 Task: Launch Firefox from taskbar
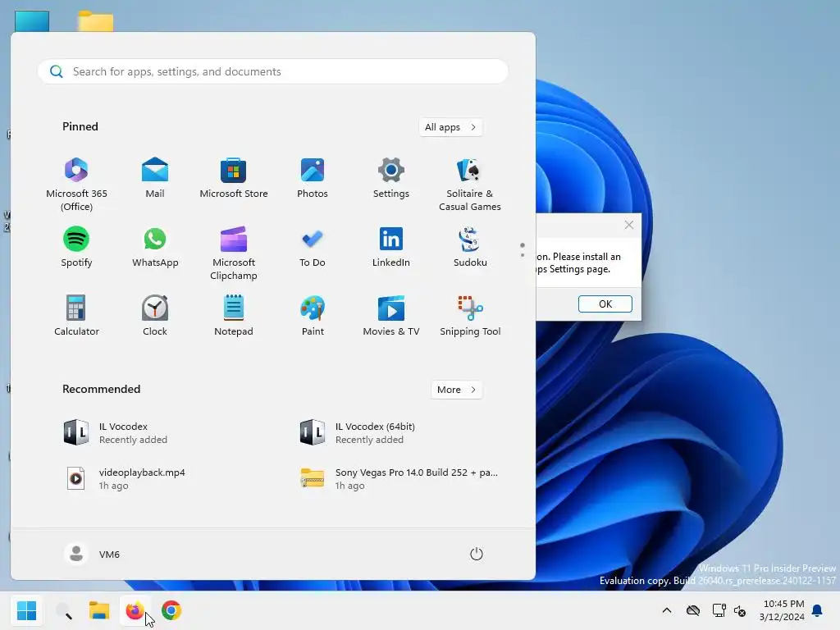[135, 610]
